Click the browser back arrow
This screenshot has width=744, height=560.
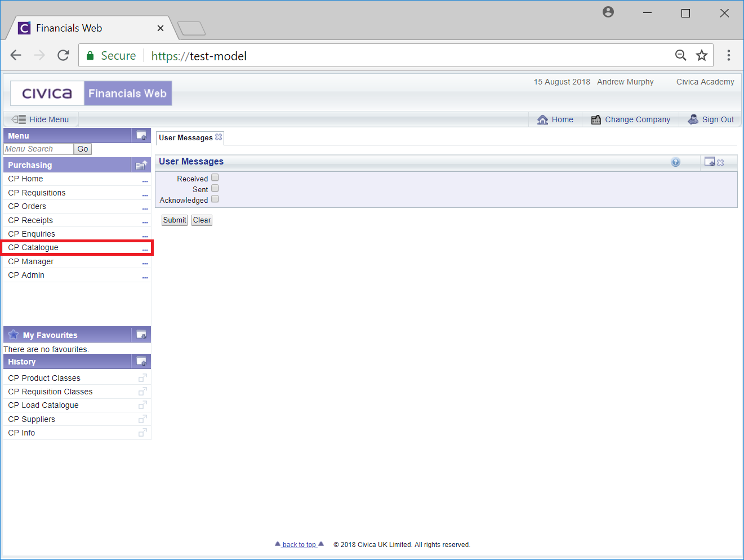(16, 55)
